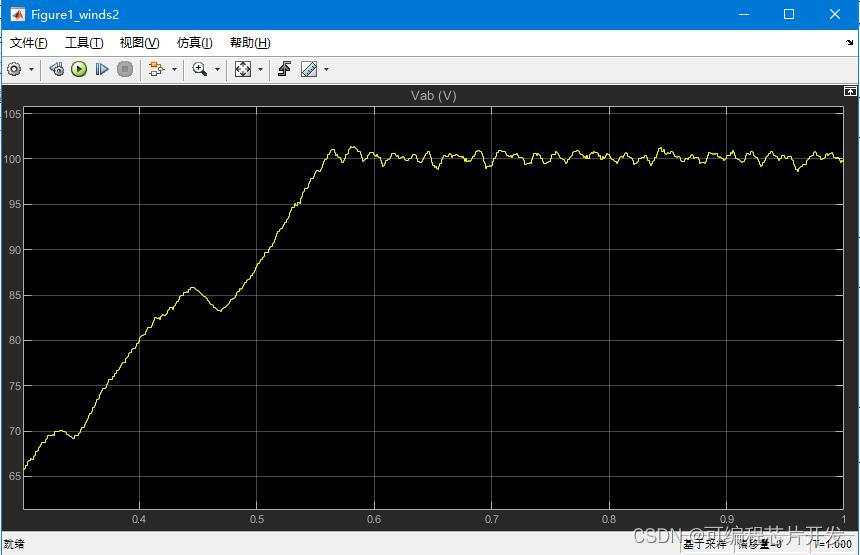Click the highlight Simulink block icon

[156, 69]
